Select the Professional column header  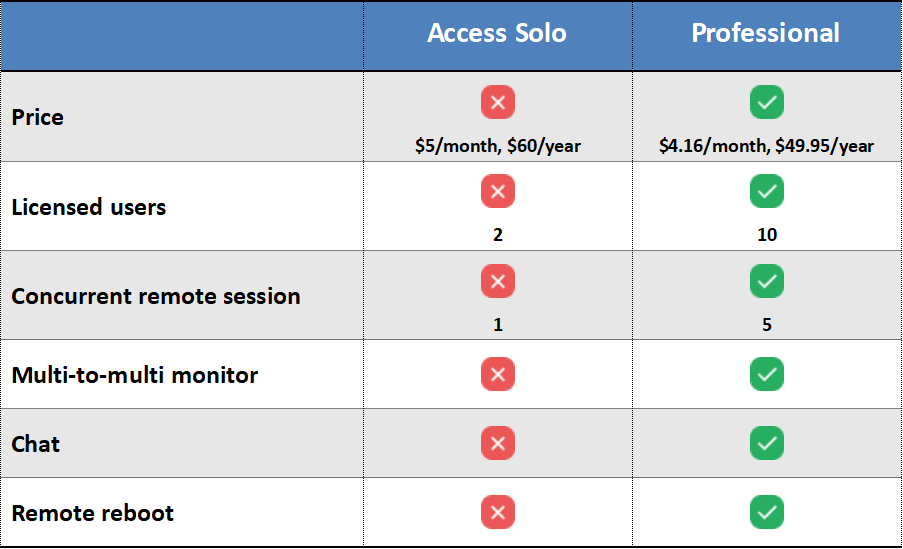(766, 33)
